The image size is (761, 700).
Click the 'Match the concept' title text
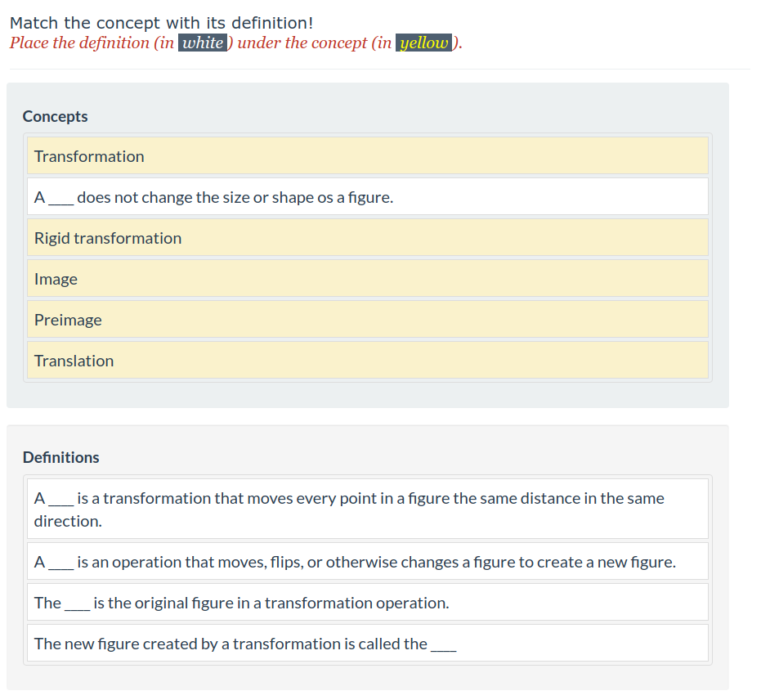[161, 23]
